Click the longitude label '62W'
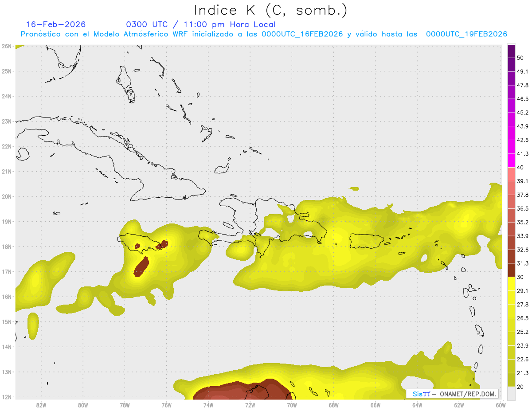This screenshot has height=411, width=532. tap(459, 405)
